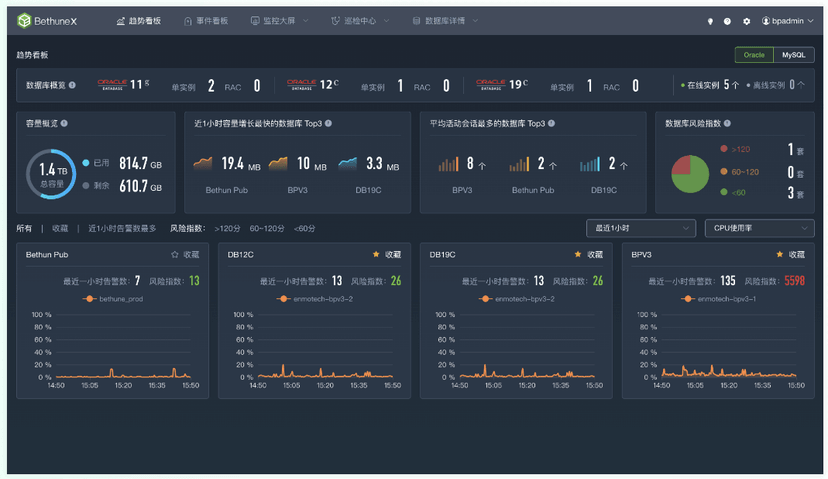Image resolution: width=828 pixels, height=479 pixels.
Task: Toggle bethune_prod legend in Bethun Pub chart
Action: (x=112, y=299)
